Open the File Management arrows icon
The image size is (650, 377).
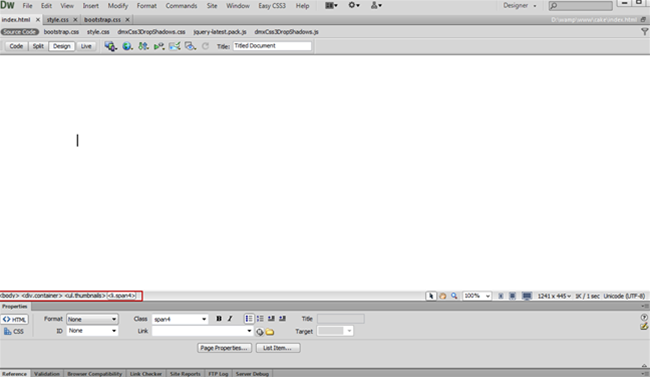coord(143,46)
